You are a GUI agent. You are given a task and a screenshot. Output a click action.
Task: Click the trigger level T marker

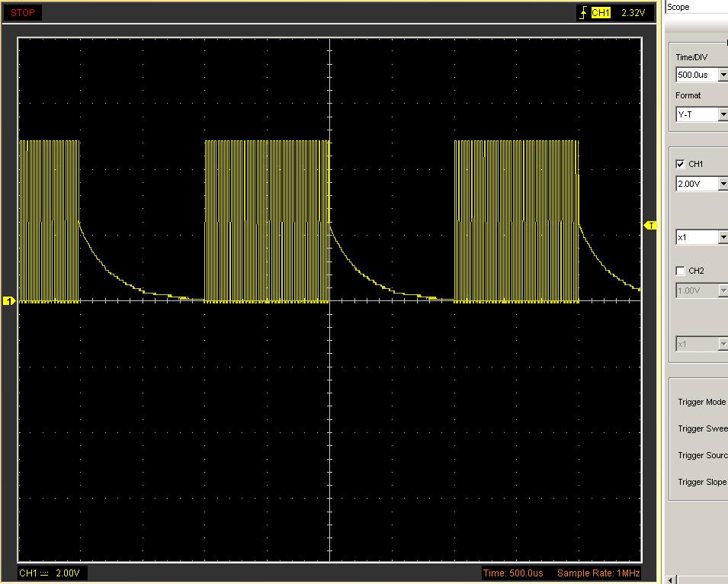tap(650, 226)
